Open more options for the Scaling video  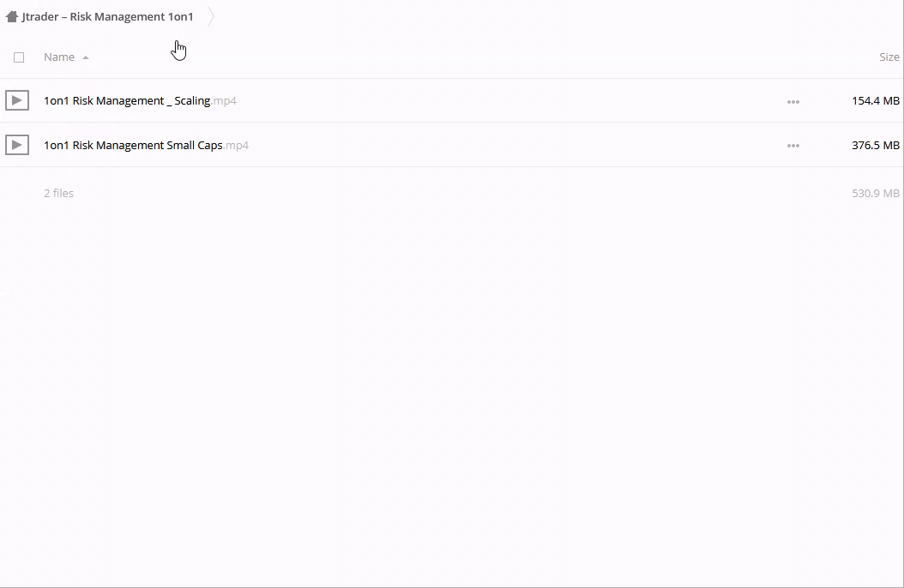pos(793,101)
